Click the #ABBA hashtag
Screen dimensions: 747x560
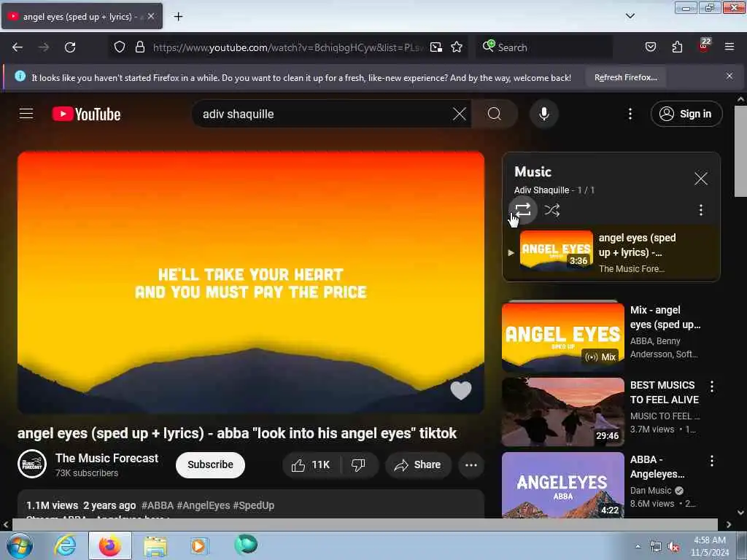point(158,505)
